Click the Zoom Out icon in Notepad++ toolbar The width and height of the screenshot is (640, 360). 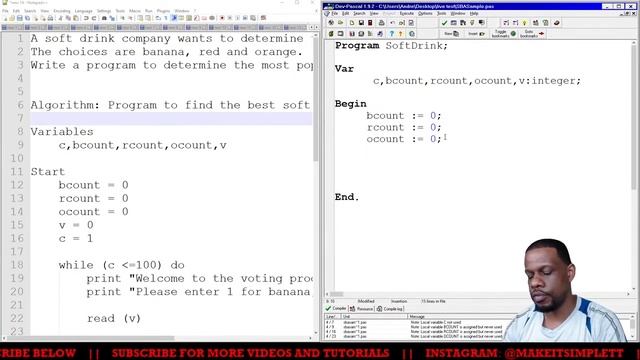130,18
